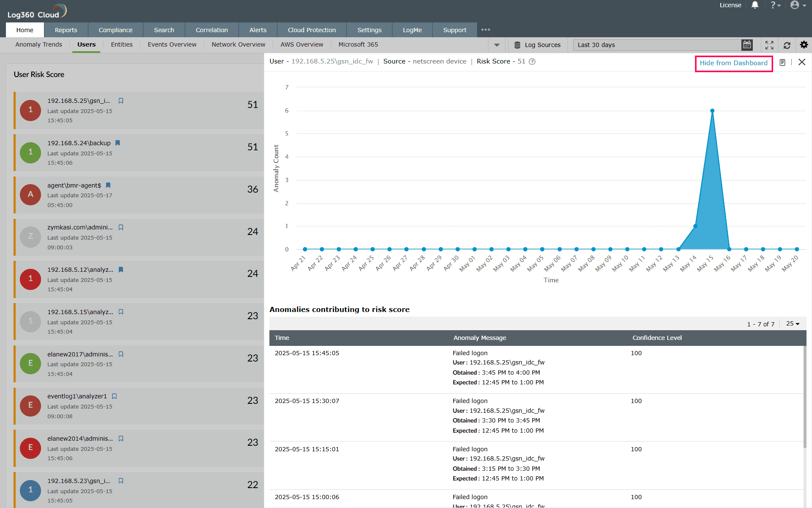Open the License link
Image resolution: width=812 pixels, height=508 pixels.
coord(730,5)
